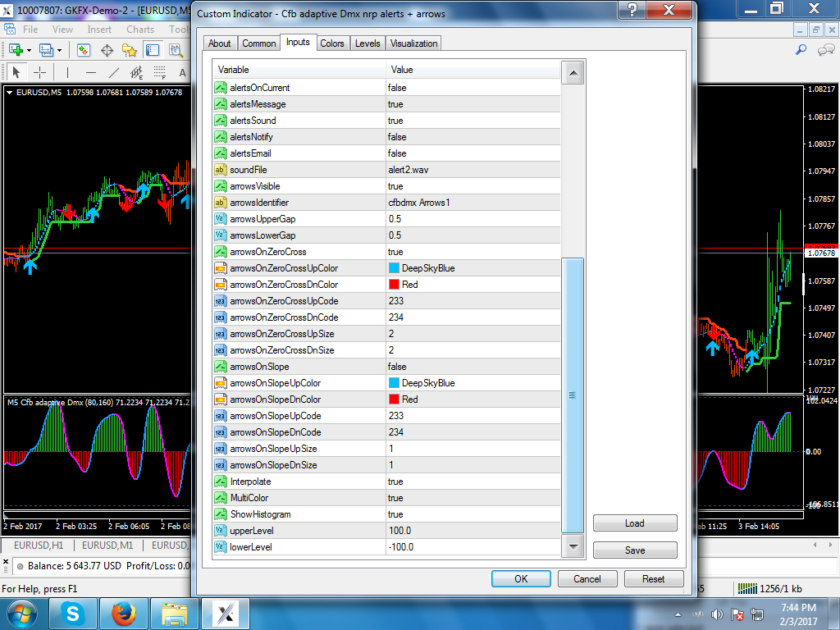Choose the Trendline drawing tool
Viewport: 840px width, 630px height.
(x=114, y=72)
